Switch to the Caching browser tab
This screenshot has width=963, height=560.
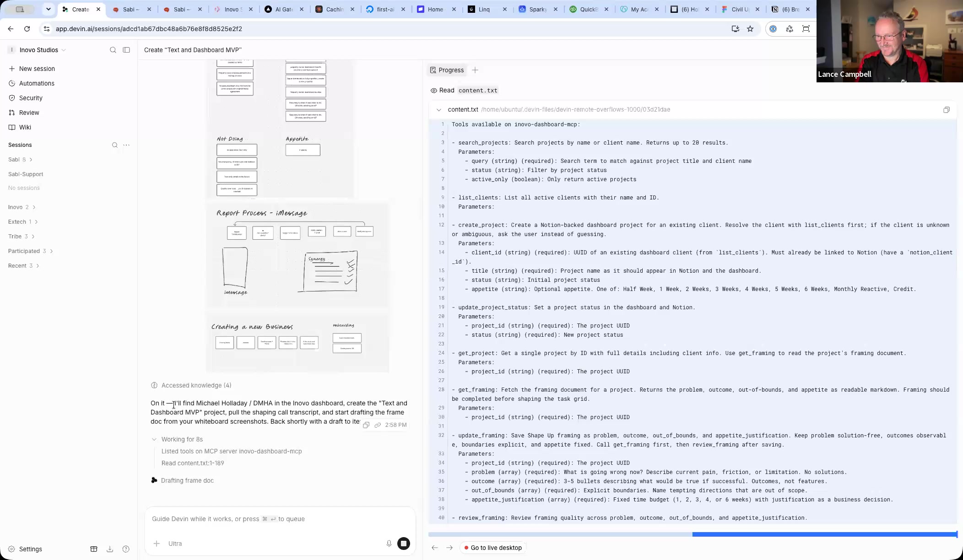pos(335,9)
